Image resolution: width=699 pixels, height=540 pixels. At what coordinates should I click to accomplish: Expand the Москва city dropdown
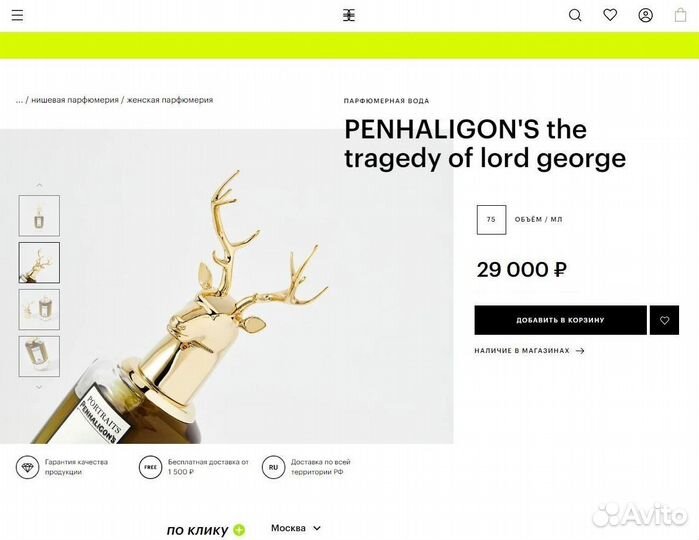click(x=296, y=528)
